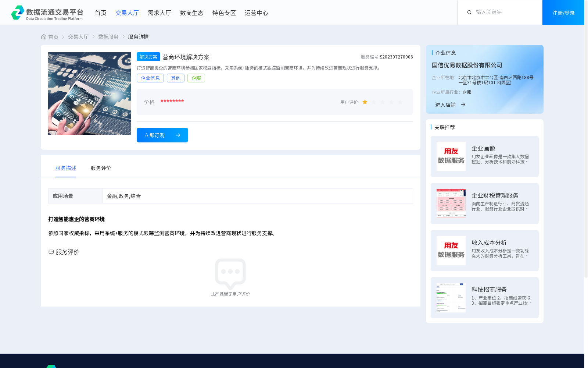Click the 立即订购 button
588x368 pixels.
pyautogui.click(x=162, y=135)
